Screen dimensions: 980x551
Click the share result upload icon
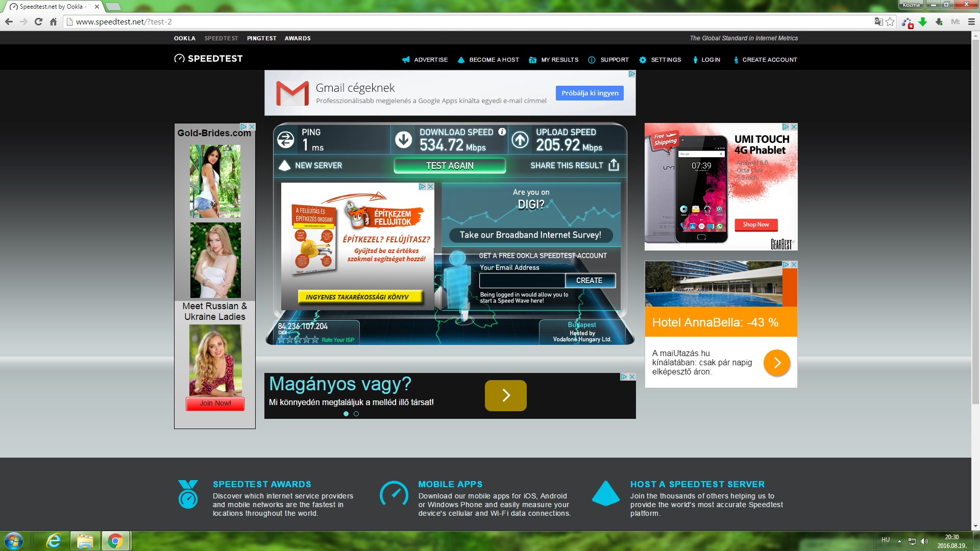(x=614, y=165)
